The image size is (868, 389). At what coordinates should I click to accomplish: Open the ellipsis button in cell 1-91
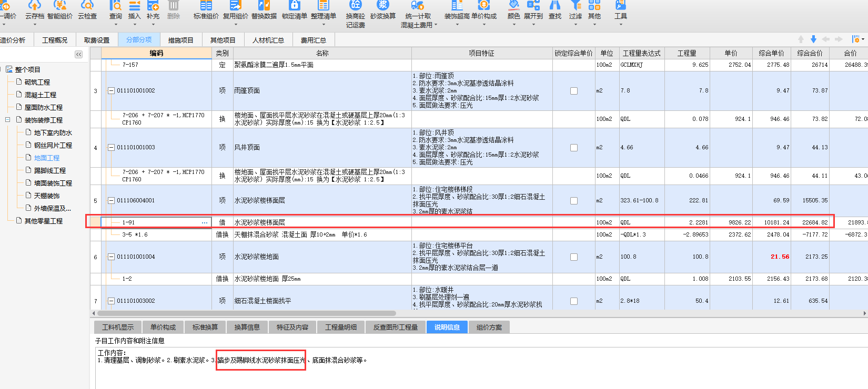point(205,223)
